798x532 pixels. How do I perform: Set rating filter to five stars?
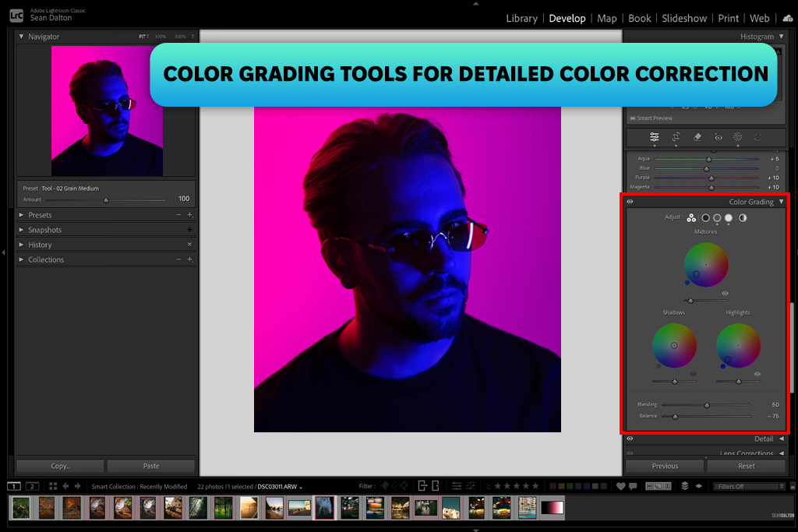pos(535,486)
